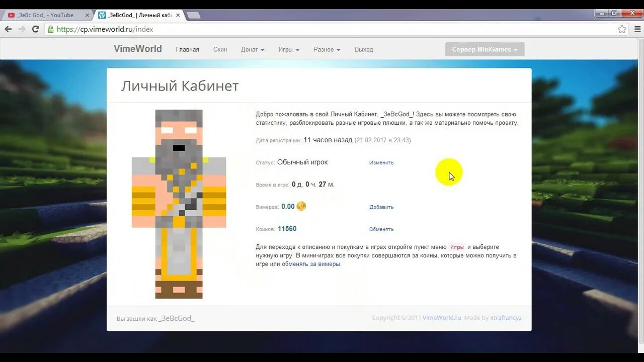The image size is (644, 362).
Task: Click Изменить next to status
Action: point(381,162)
